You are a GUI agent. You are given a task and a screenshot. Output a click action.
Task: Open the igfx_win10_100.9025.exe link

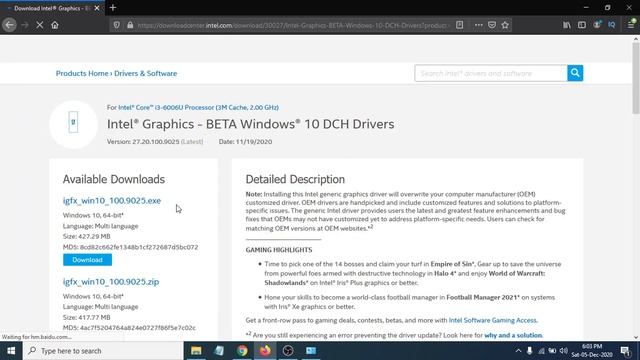click(112, 200)
